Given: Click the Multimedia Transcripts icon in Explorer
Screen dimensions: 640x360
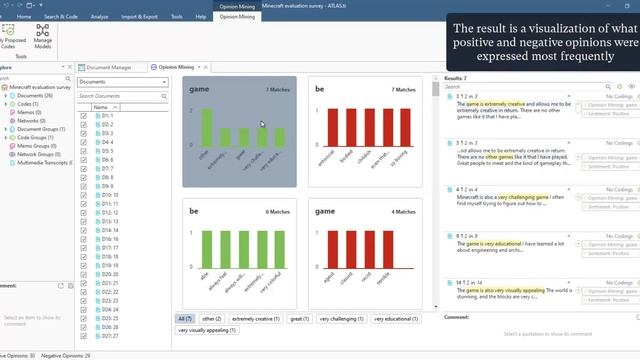Looking at the screenshot, I should (12, 163).
